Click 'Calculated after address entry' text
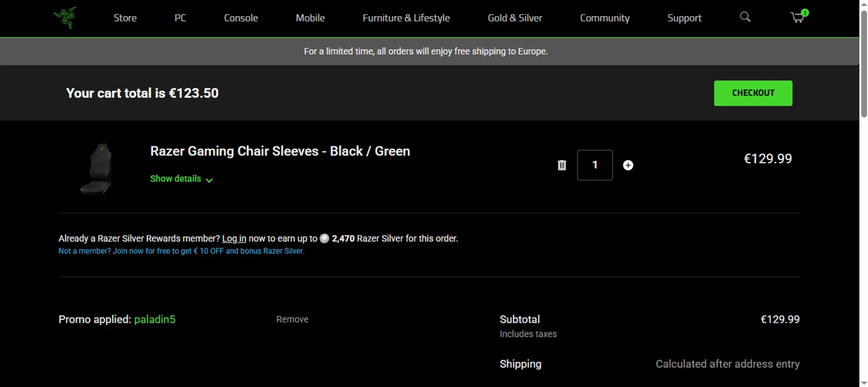The image size is (868, 387). 727,364
